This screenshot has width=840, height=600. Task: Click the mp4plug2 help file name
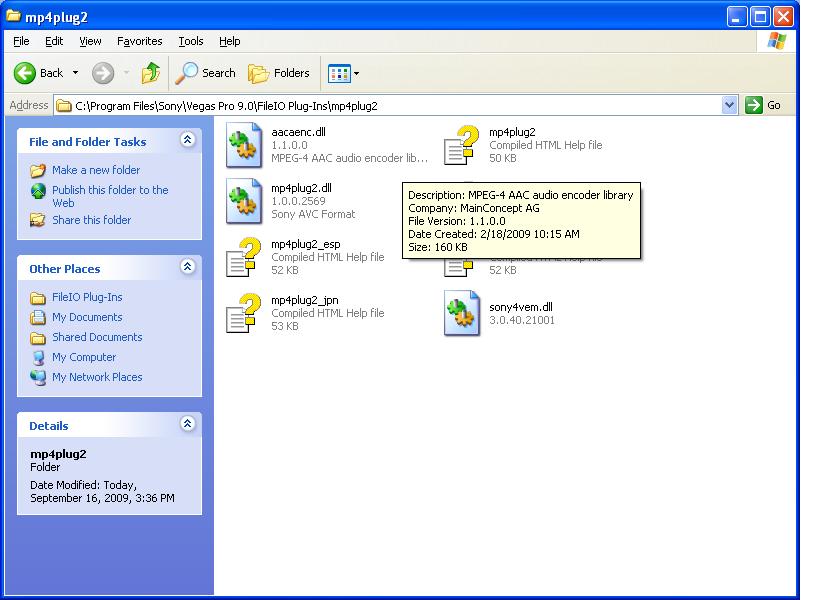512,132
